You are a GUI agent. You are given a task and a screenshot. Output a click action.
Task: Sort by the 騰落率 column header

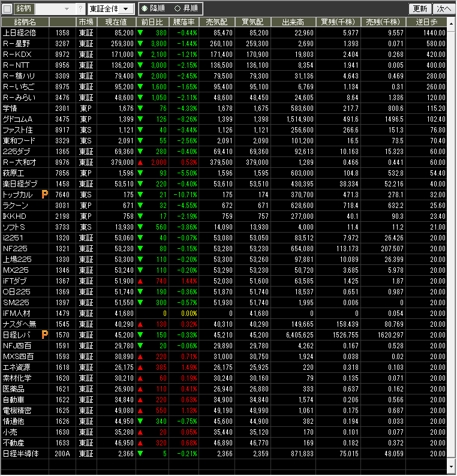click(x=184, y=22)
